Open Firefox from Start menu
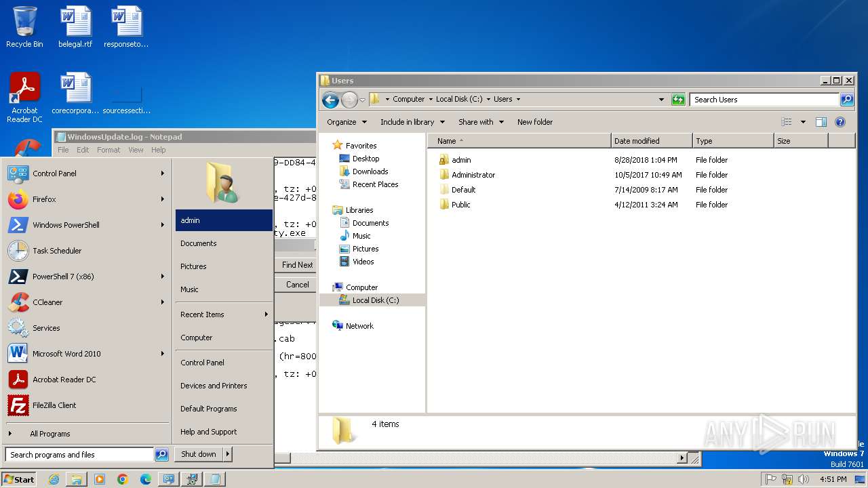 (x=85, y=199)
